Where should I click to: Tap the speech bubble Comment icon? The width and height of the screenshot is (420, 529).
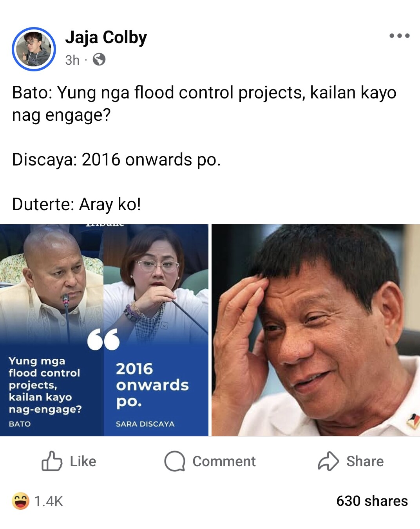point(174,461)
